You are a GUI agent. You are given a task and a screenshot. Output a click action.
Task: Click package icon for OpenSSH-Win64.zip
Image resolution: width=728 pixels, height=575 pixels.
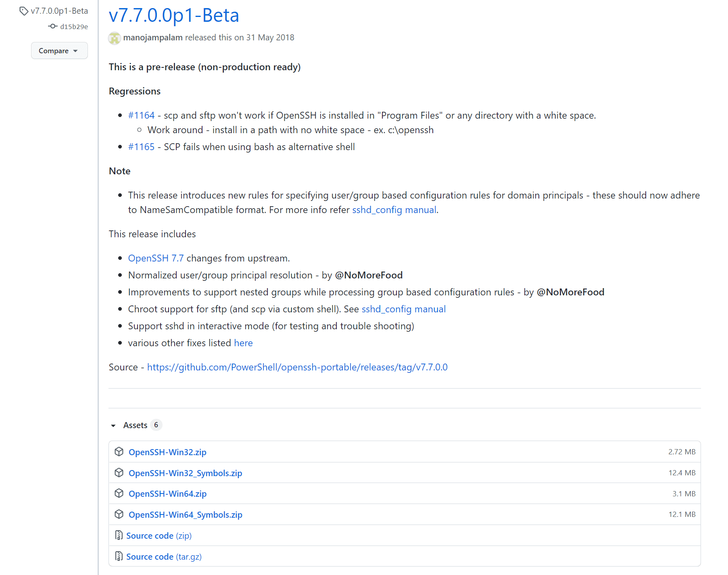(x=119, y=493)
